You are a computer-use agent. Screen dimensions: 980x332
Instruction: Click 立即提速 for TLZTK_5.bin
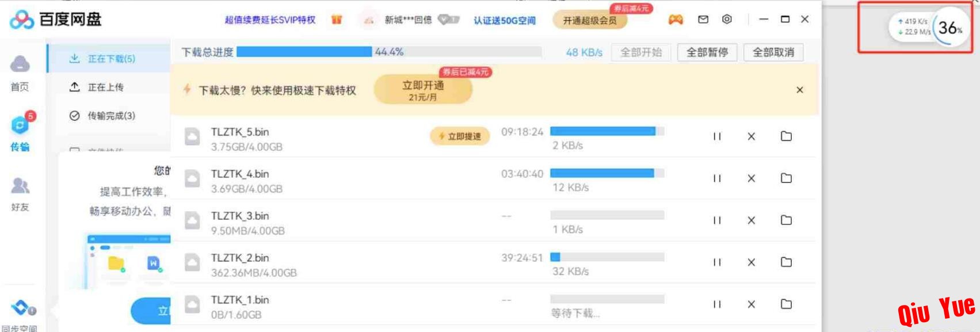tap(460, 136)
